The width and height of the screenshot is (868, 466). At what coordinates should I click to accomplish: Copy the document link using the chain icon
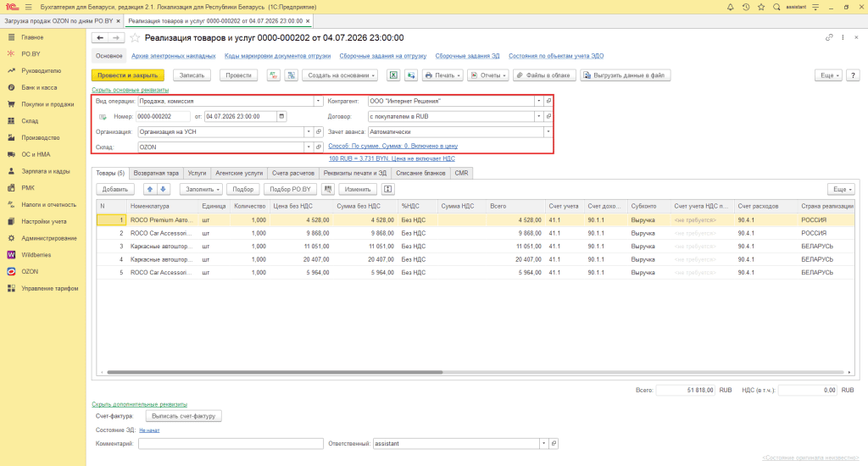829,37
